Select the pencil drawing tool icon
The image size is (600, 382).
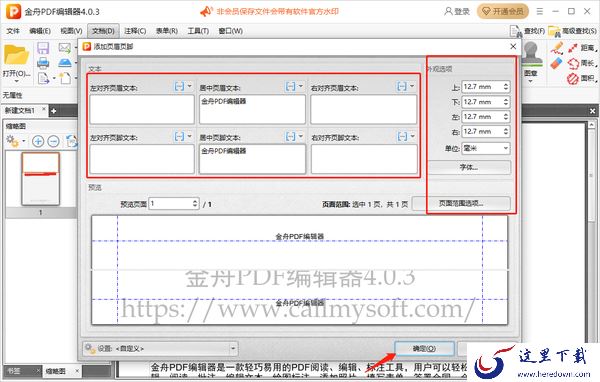(x=557, y=48)
